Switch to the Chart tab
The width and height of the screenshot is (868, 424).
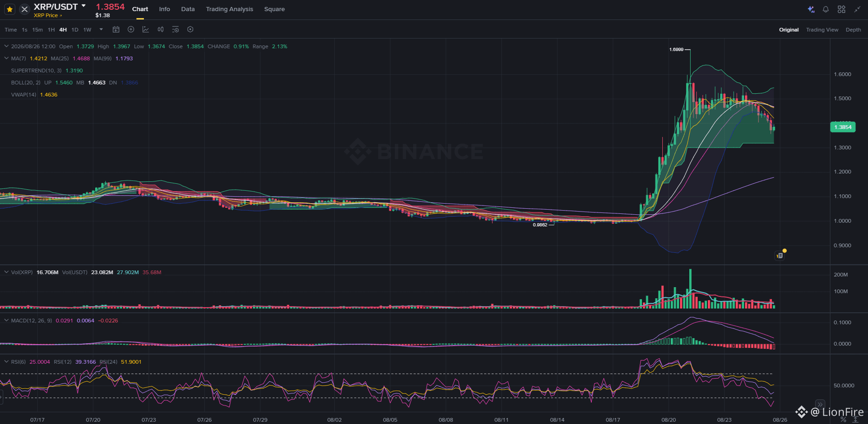tap(140, 9)
